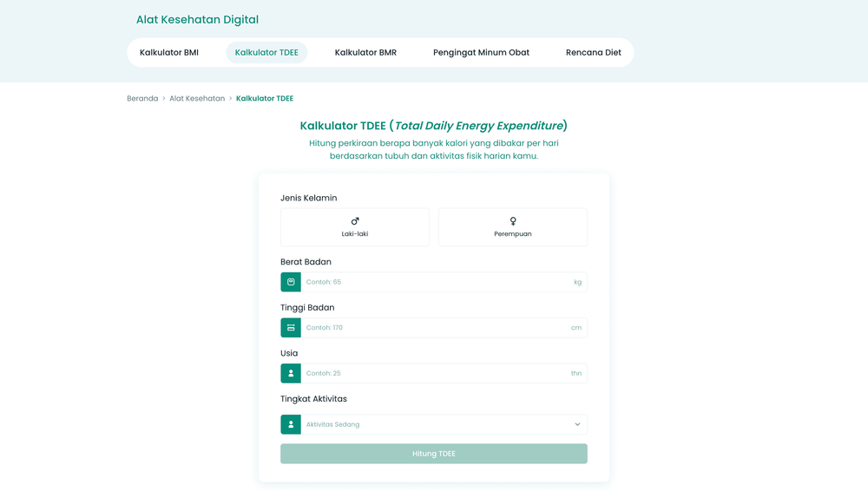Click the 'Tingkat Aktivitas' label

point(313,399)
